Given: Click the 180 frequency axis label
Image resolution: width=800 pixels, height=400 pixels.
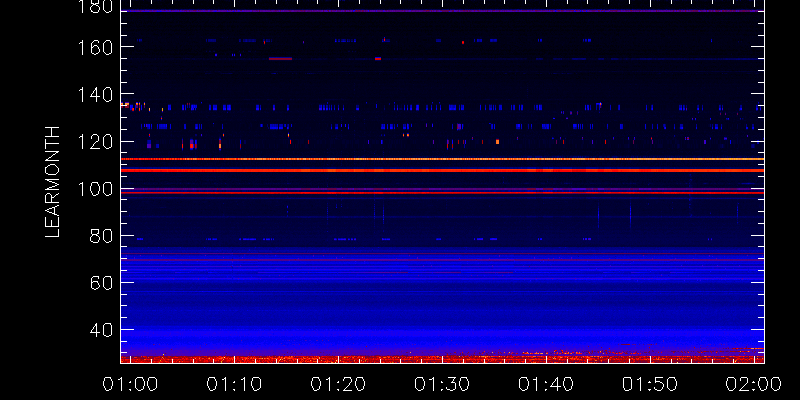Looking at the screenshot, I should [x=93, y=6].
